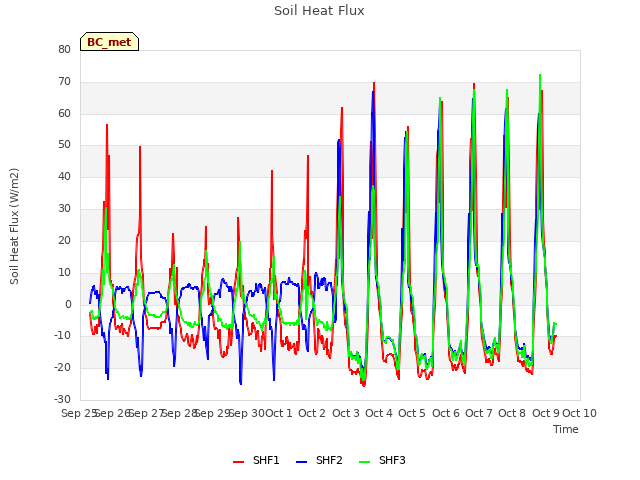
Task: Click the Oct 8 x-axis label
Action: pyautogui.click(x=512, y=413)
